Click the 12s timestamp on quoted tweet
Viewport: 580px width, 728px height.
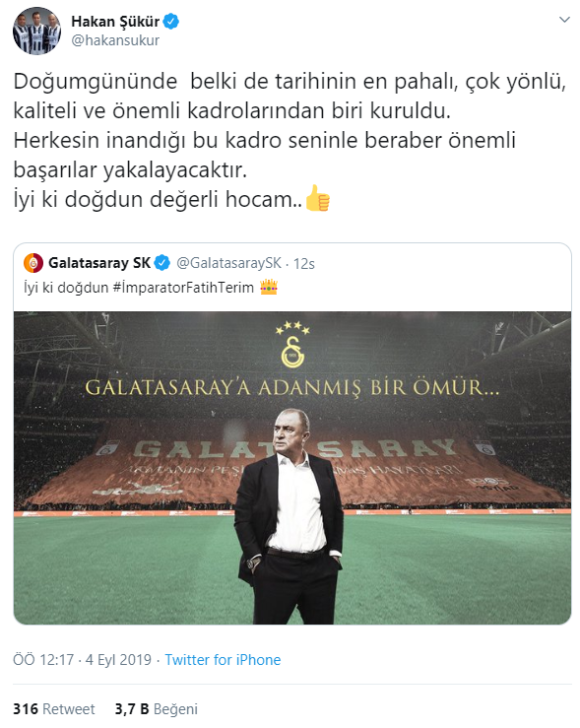click(x=304, y=264)
